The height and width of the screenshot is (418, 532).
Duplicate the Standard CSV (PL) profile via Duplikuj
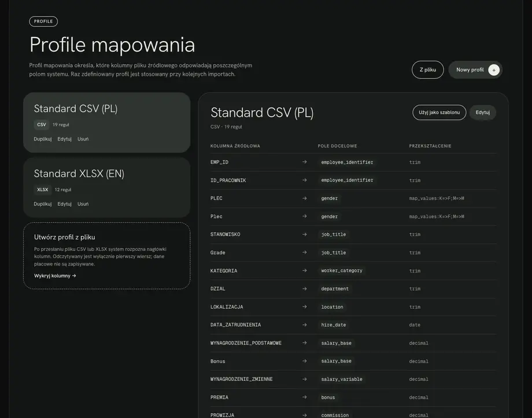pos(43,139)
